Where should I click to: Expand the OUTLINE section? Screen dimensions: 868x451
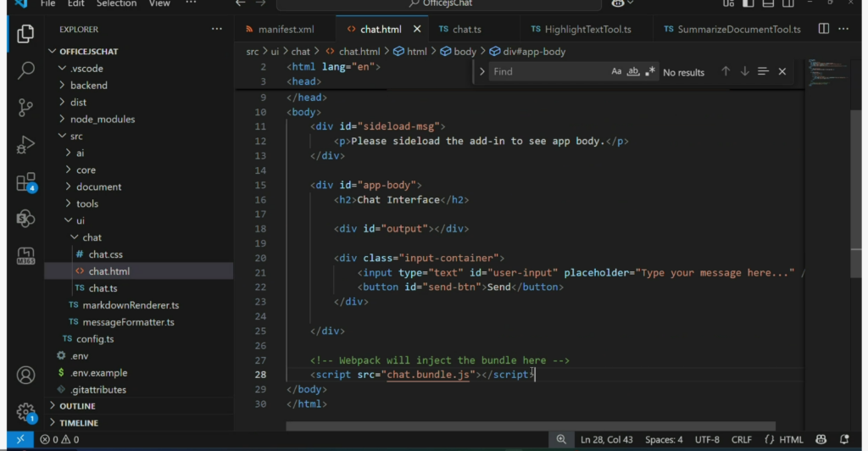[77, 406]
